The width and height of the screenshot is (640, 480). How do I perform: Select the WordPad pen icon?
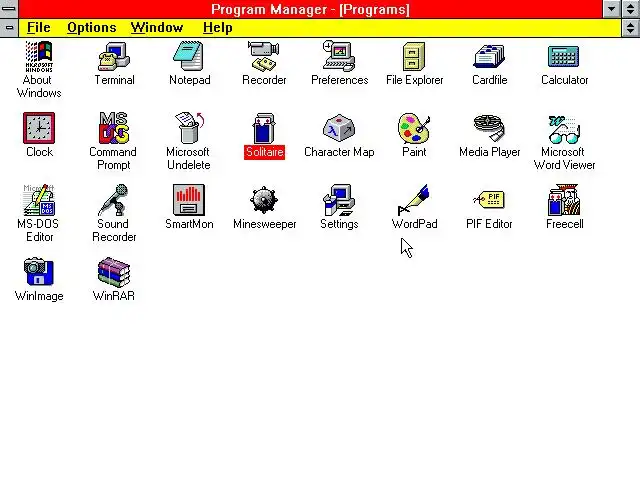tap(414, 200)
